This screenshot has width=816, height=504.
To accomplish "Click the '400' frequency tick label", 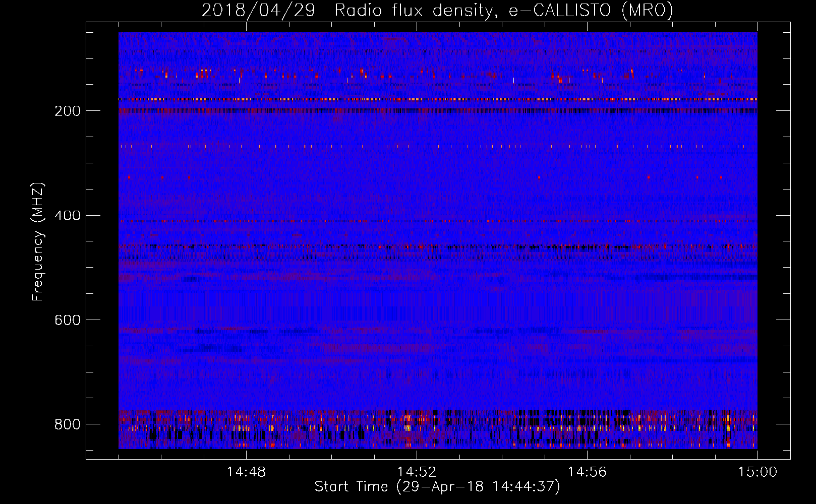I will (x=68, y=216).
